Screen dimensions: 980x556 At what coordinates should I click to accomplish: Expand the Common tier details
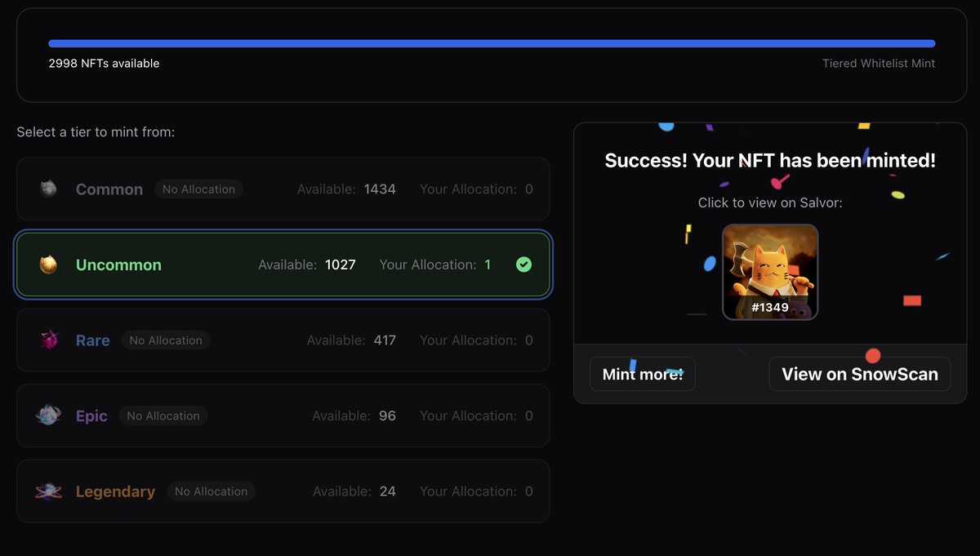point(283,189)
